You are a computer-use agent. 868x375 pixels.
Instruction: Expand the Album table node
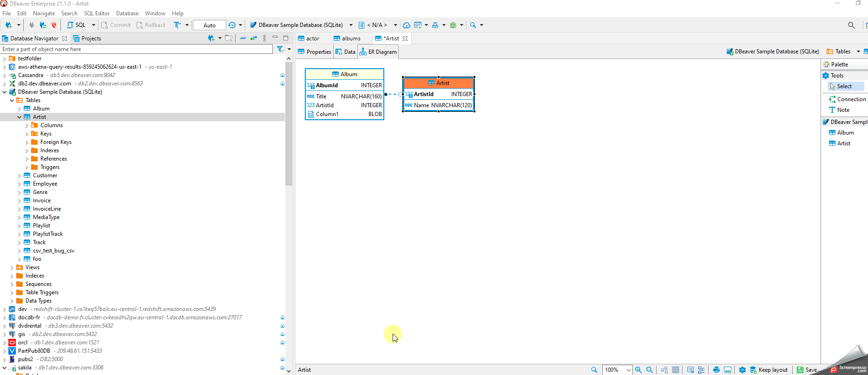[x=20, y=109]
